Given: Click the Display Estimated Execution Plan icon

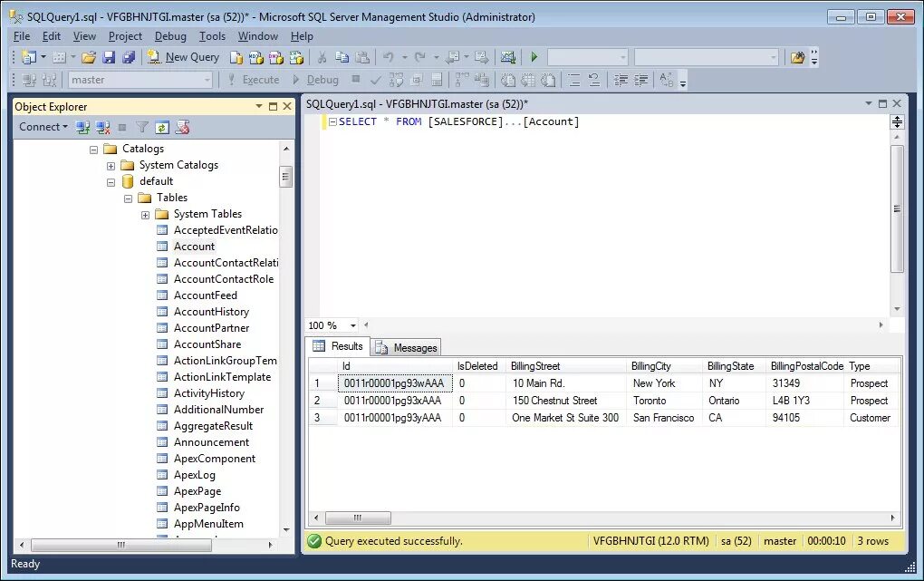Looking at the screenshot, I should (x=396, y=80).
